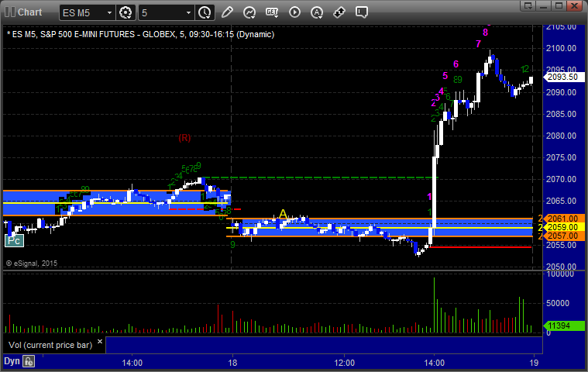588x372 pixels.
Task: Maximize the chart window
Action: pos(559,5)
